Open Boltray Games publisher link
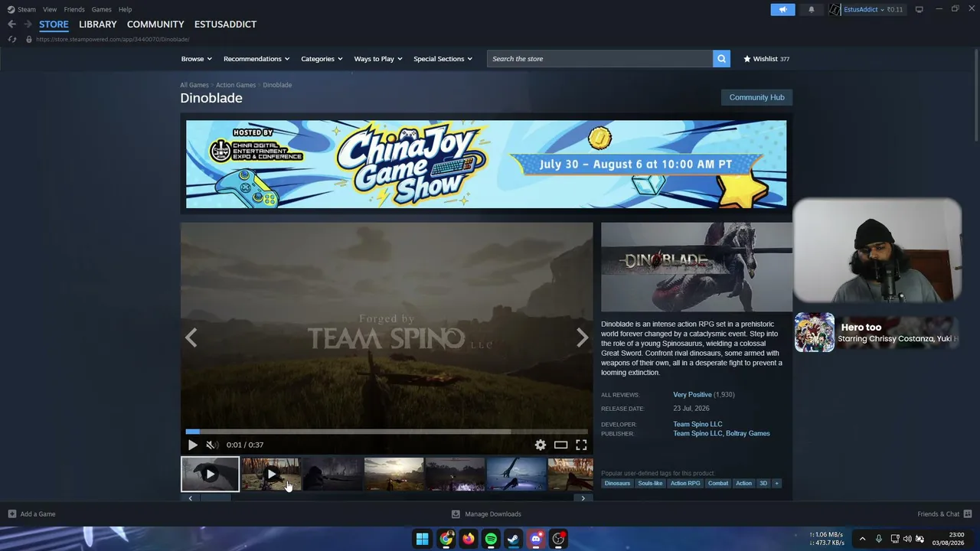980x551 pixels. point(748,434)
